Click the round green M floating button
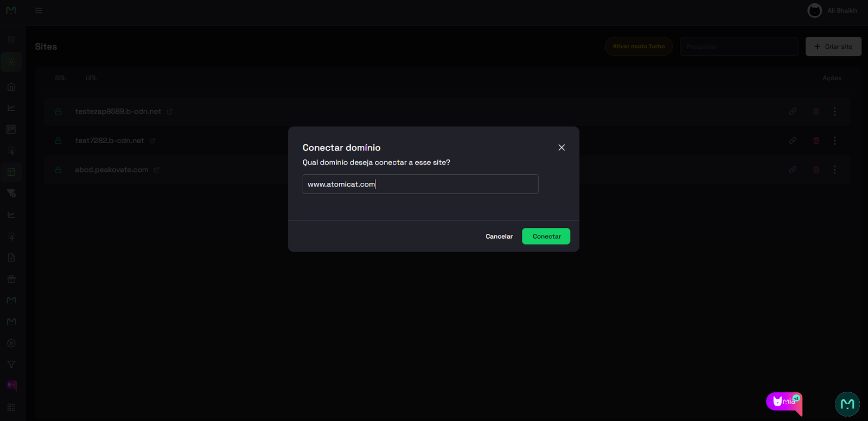 coord(847,404)
